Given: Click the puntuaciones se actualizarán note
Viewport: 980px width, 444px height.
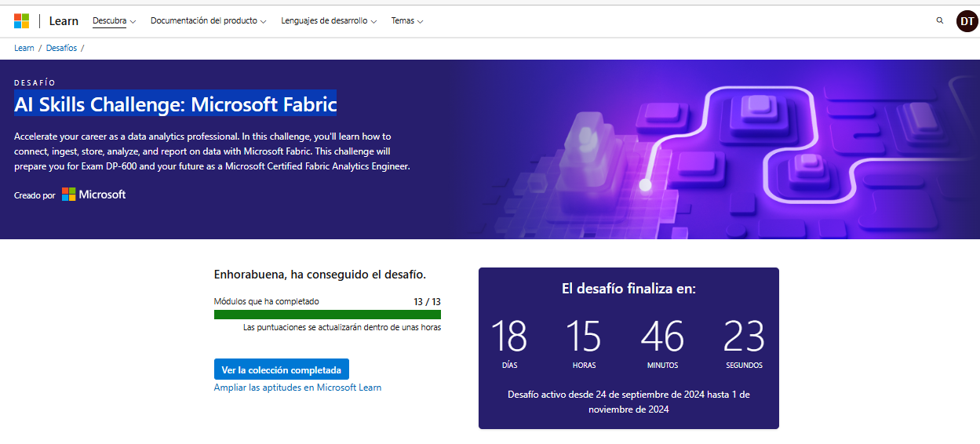Looking at the screenshot, I should pyautogui.click(x=342, y=327).
